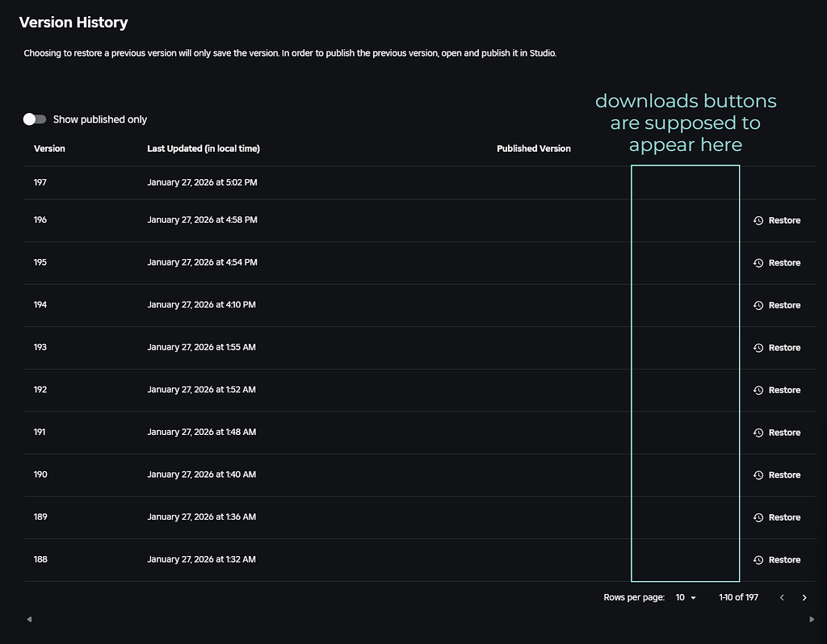Select version number 195 cell
The width and height of the screenshot is (827, 644).
(x=40, y=262)
